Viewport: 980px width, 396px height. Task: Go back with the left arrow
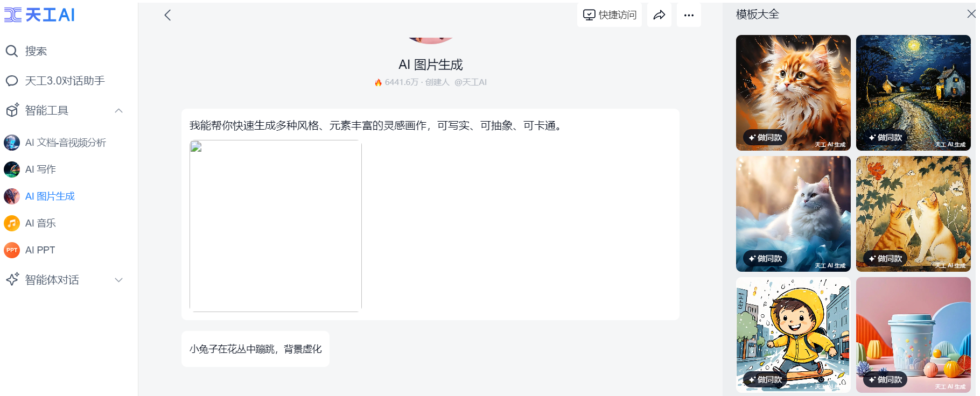point(167,15)
